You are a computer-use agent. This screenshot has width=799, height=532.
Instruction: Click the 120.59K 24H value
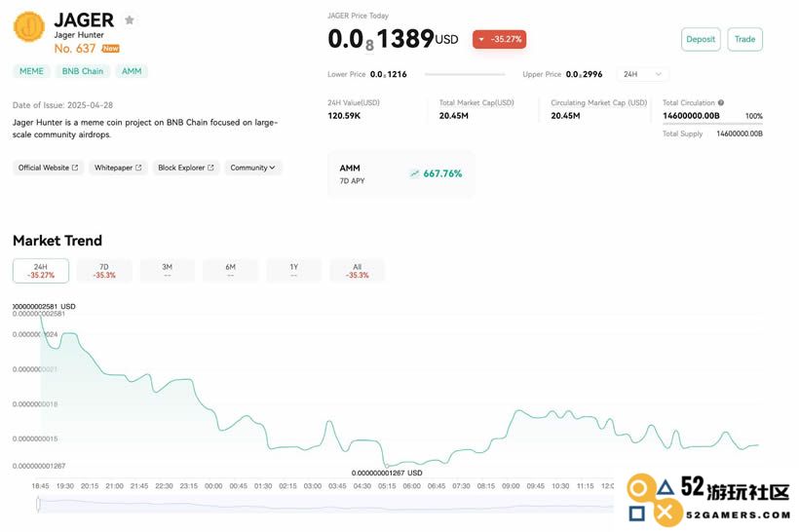tap(344, 116)
